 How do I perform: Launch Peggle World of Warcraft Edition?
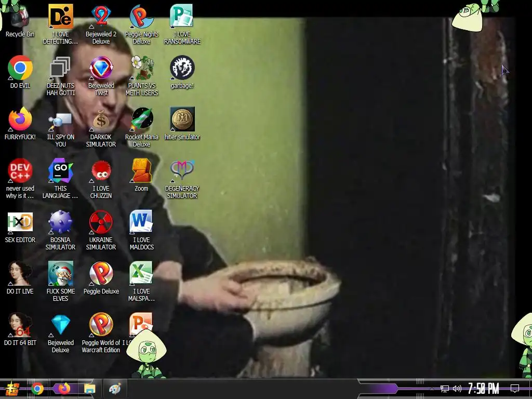pyautogui.click(x=101, y=334)
